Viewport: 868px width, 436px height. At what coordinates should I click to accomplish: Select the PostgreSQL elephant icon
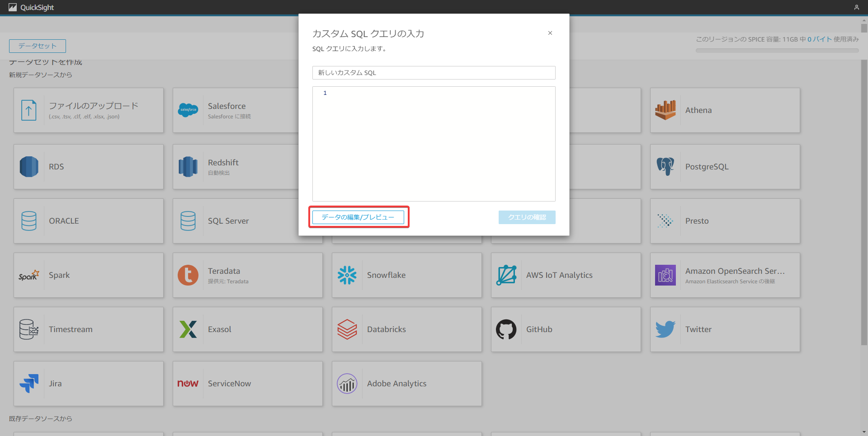pyautogui.click(x=665, y=167)
